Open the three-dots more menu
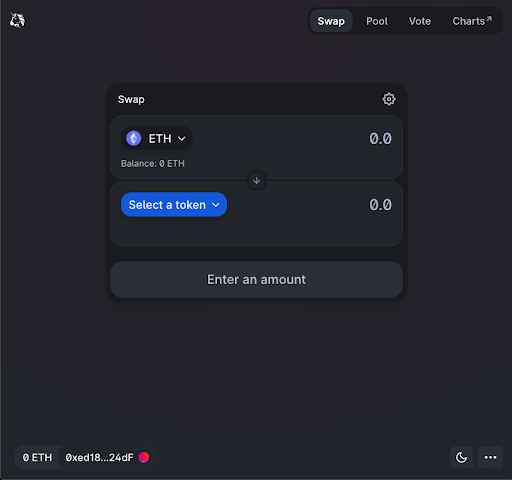 pyautogui.click(x=490, y=457)
